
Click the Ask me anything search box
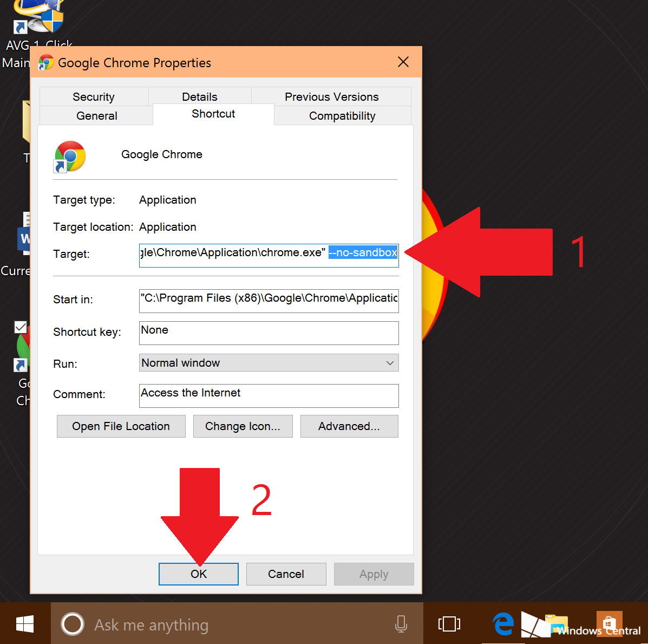237,624
